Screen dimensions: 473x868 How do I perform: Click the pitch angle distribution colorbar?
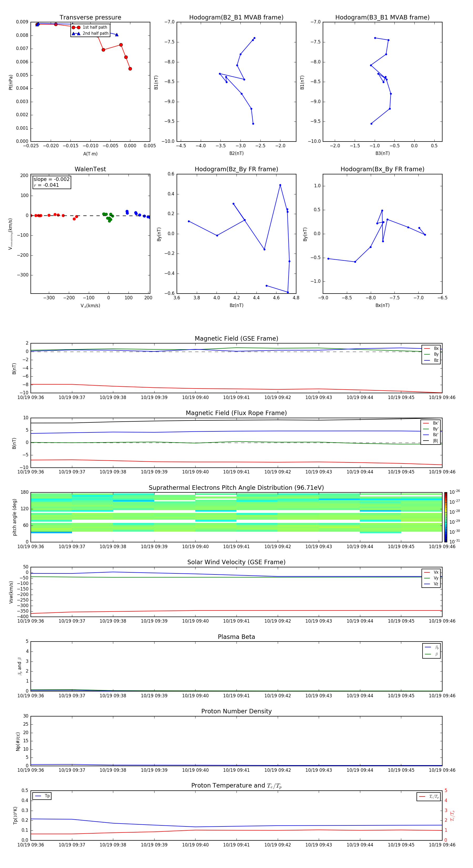[446, 517]
